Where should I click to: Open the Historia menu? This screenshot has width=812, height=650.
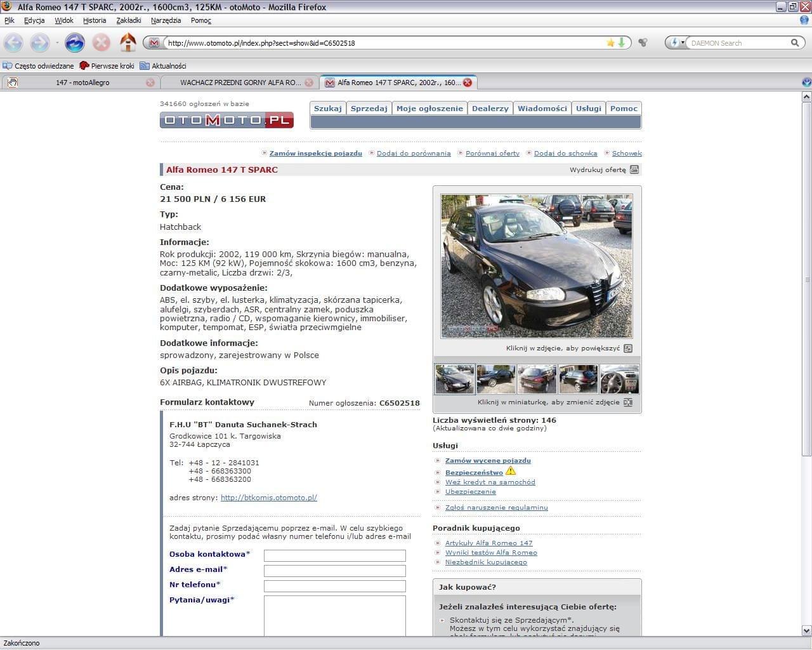coord(95,20)
